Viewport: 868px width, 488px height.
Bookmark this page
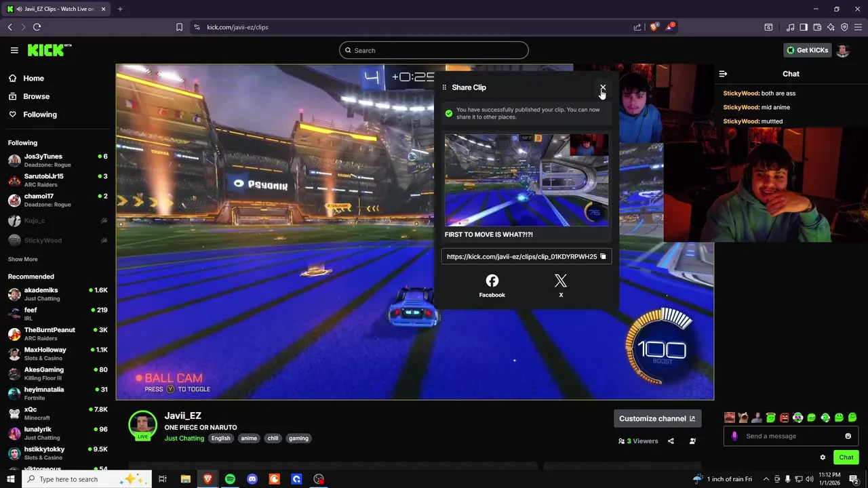point(179,27)
